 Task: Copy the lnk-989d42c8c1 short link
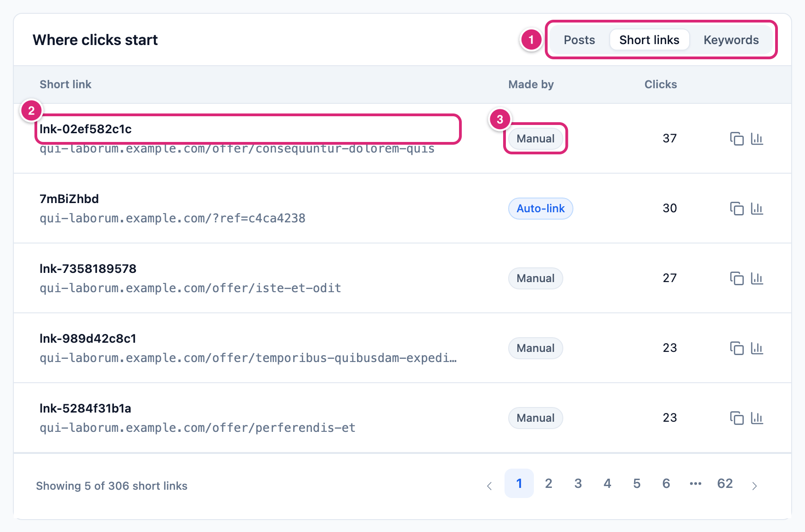(x=737, y=348)
